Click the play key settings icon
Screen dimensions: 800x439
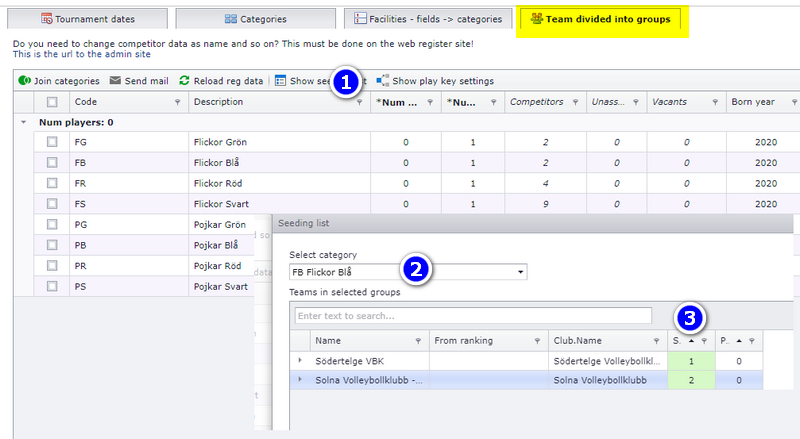tap(382, 80)
